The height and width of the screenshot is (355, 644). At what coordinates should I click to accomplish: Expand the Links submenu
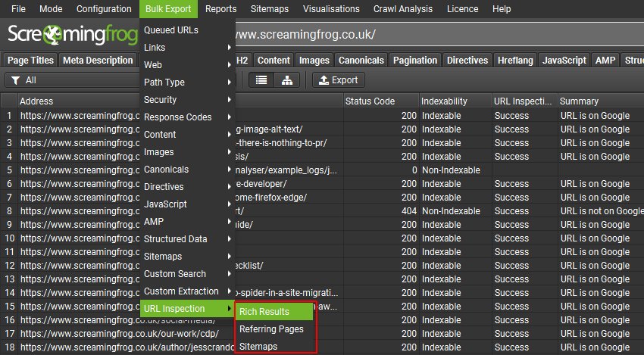tap(187, 48)
